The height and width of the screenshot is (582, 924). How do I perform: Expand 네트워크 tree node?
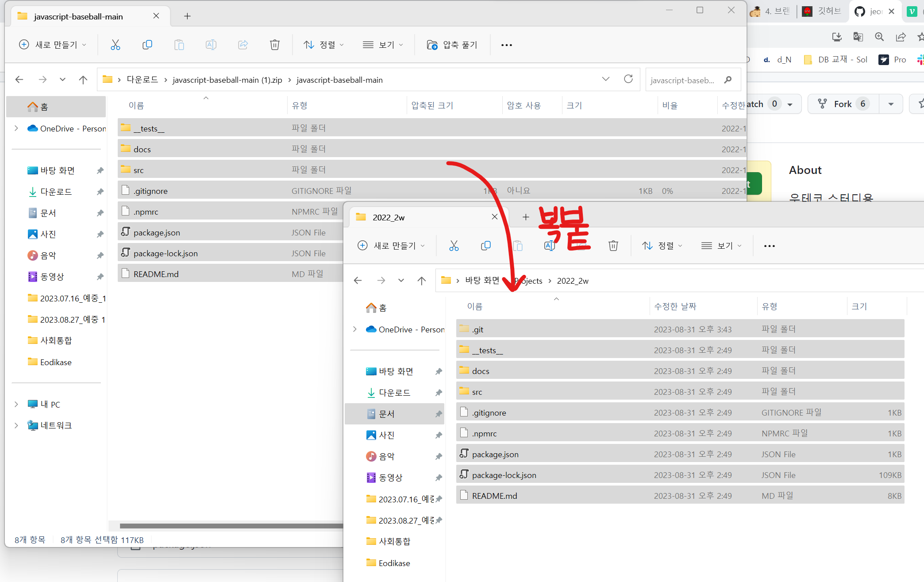[16, 425]
